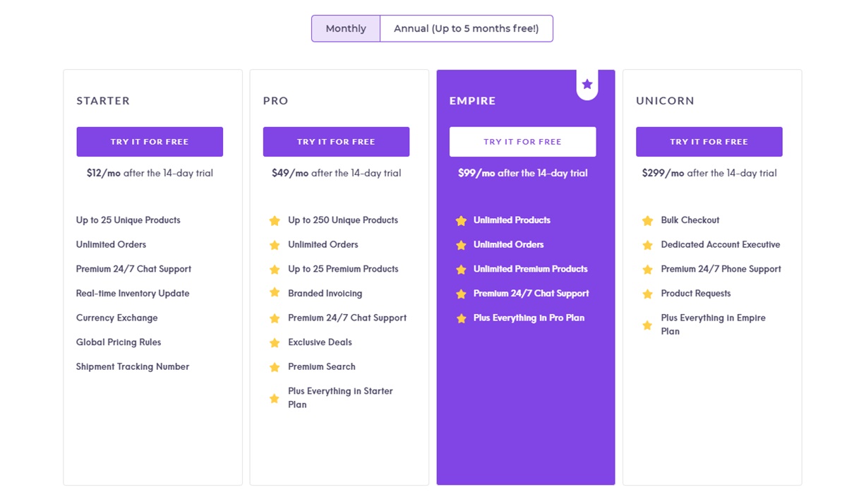847x504 pixels.
Task: Switch to Annual billing option
Action: (x=466, y=29)
